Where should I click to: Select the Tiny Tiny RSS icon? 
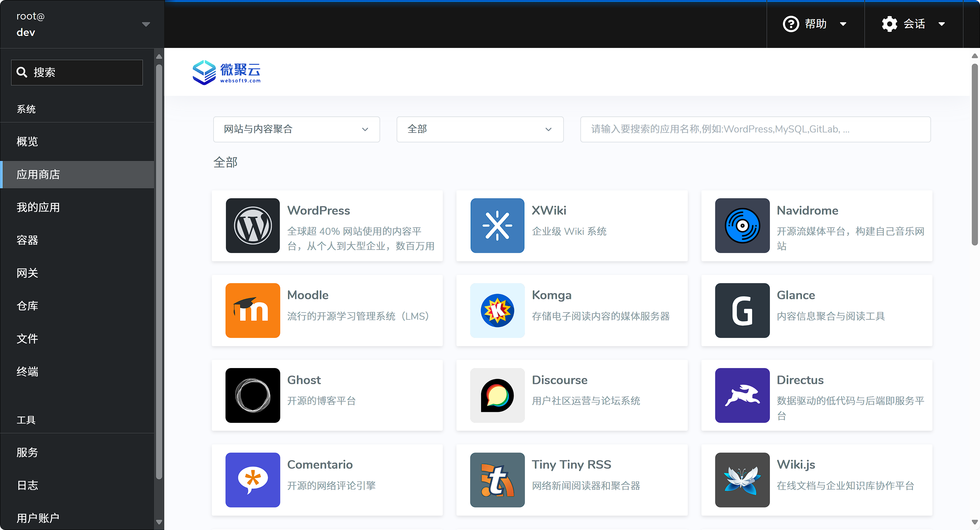(x=497, y=480)
